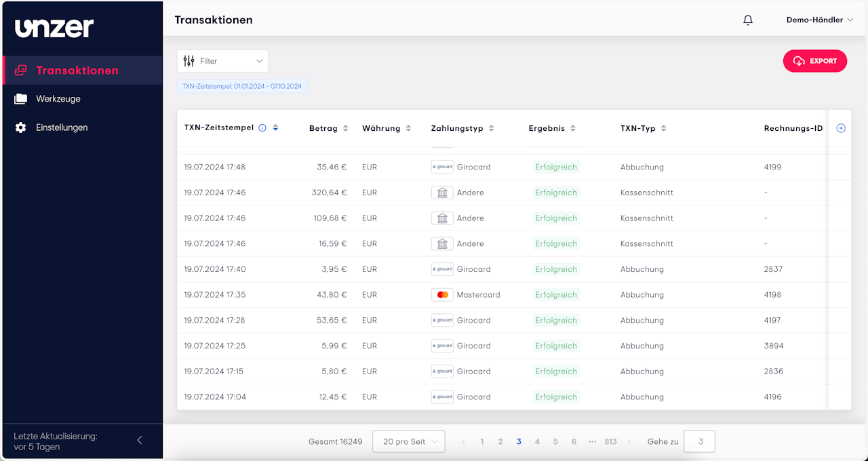Click the add column plus icon
This screenshot has width=868, height=461.
(x=841, y=128)
